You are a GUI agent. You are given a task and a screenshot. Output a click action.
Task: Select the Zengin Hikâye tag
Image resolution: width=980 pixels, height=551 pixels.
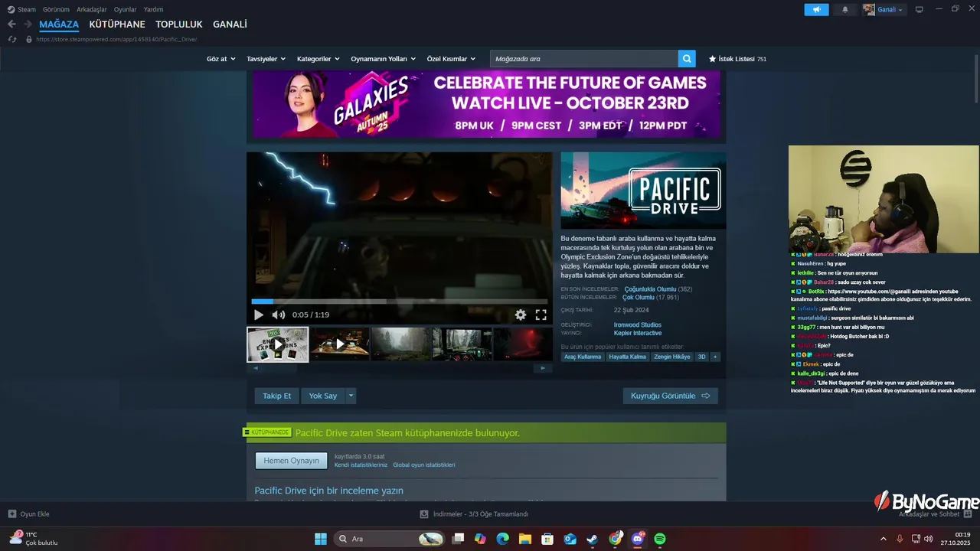click(x=672, y=357)
